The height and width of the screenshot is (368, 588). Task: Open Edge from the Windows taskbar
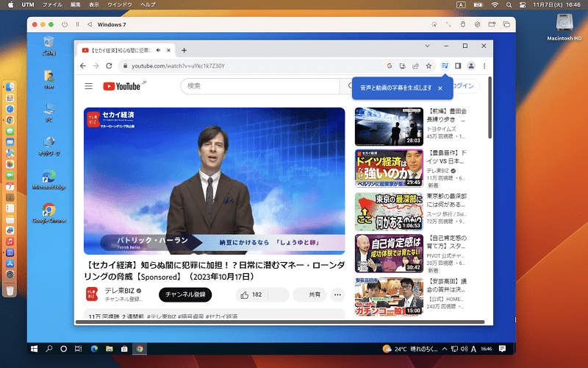pyautogui.click(x=94, y=349)
